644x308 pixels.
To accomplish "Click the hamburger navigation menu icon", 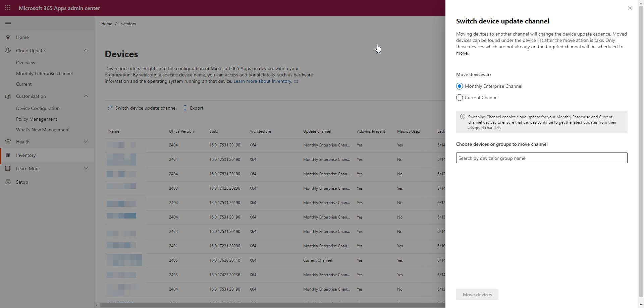I will [8, 23].
